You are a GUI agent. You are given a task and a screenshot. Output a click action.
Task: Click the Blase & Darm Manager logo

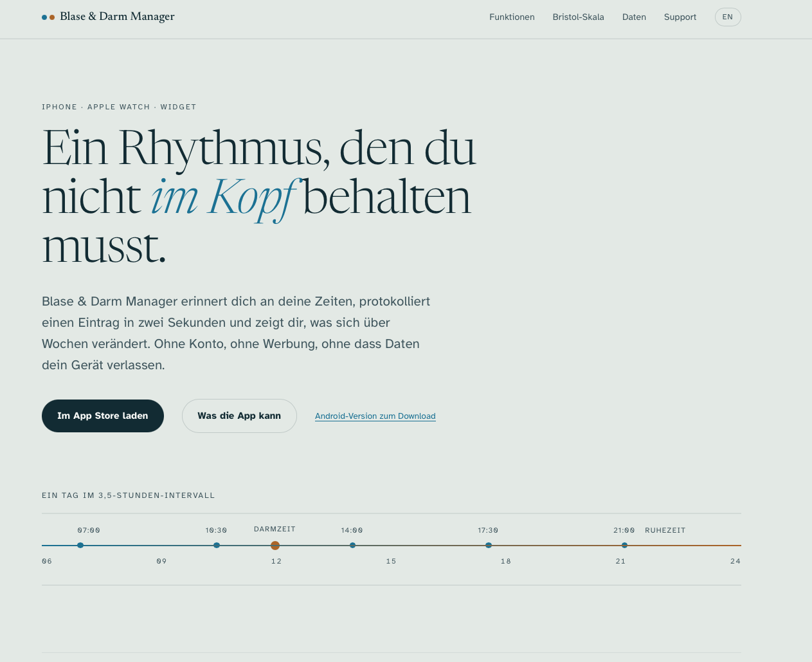pyautogui.click(x=108, y=17)
